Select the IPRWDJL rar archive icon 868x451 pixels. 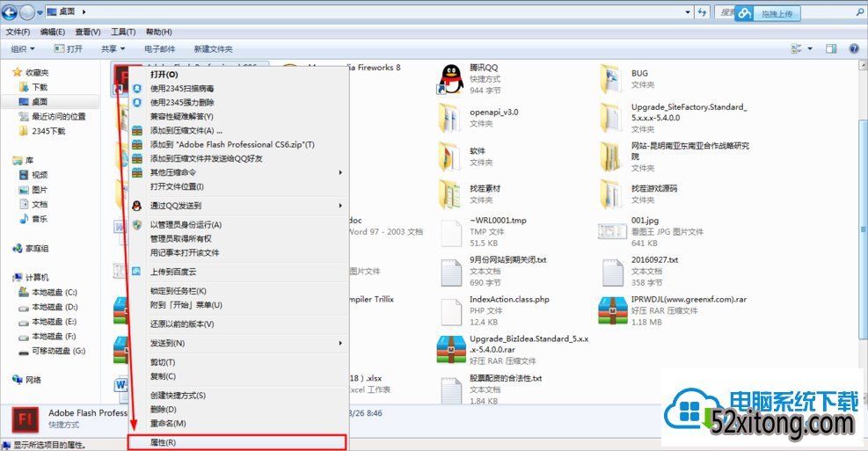point(612,310)
